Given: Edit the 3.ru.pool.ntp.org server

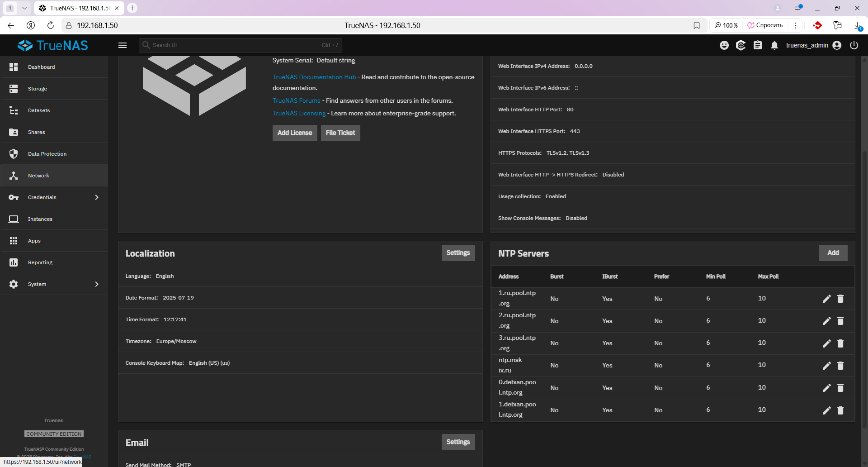Looking at the screenshot, I should coord(827,343).
